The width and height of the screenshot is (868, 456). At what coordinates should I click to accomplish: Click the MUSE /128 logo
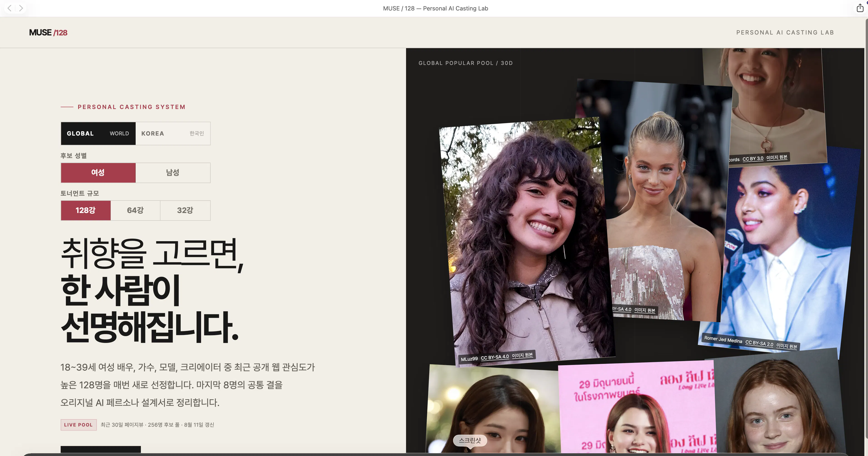click(48, 32)
